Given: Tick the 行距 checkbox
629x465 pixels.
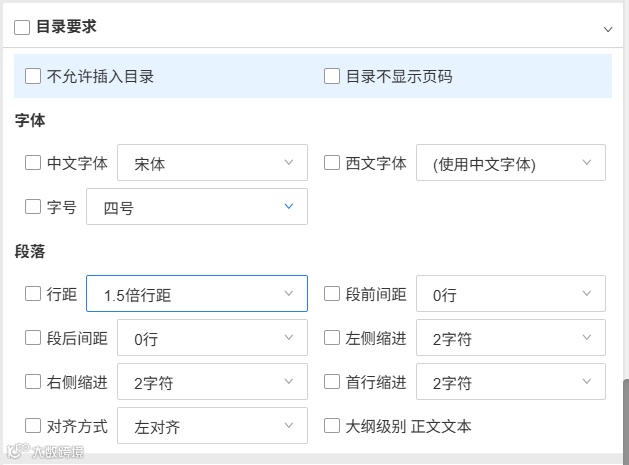Looking at the screenshot, I should tap(33, 294).
